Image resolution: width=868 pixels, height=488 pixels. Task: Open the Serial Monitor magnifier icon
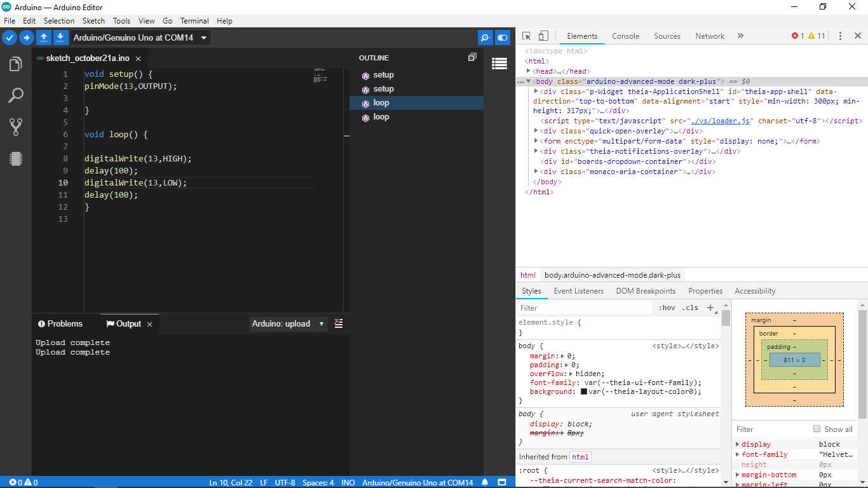[x=485, y=37]
